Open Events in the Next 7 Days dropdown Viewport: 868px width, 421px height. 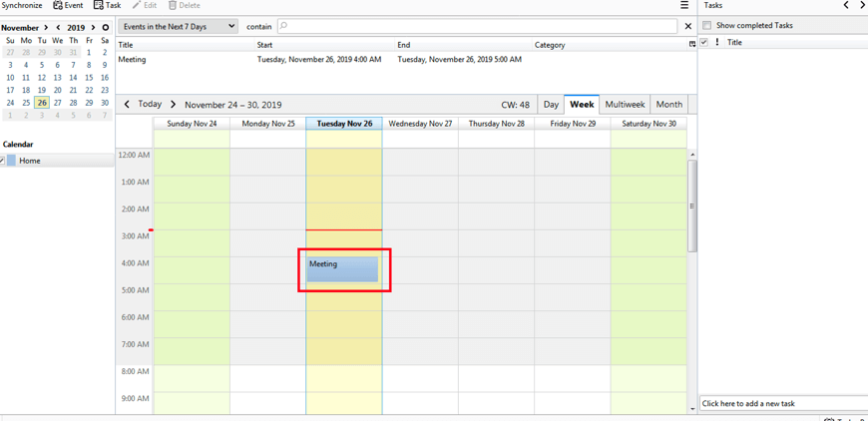[178, 27]
